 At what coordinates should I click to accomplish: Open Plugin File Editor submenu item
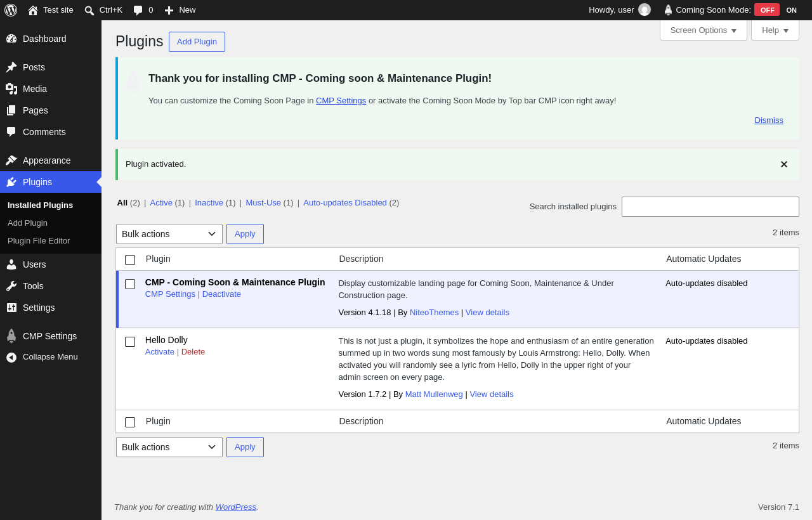(x=39, y=241)
